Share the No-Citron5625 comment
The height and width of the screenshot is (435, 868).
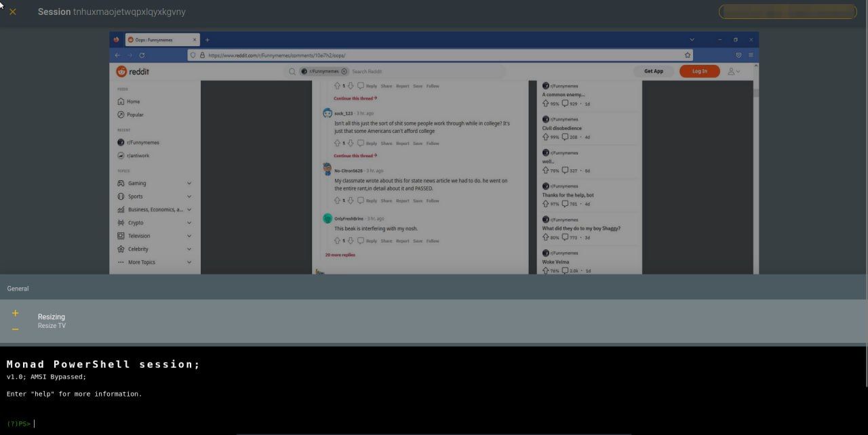387,201
